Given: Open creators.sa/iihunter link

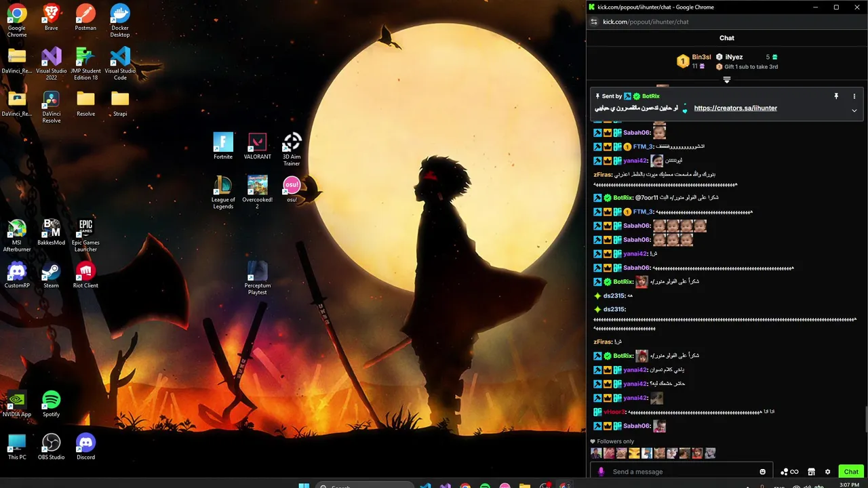Looking at the screenshot, I should [736, 108].
